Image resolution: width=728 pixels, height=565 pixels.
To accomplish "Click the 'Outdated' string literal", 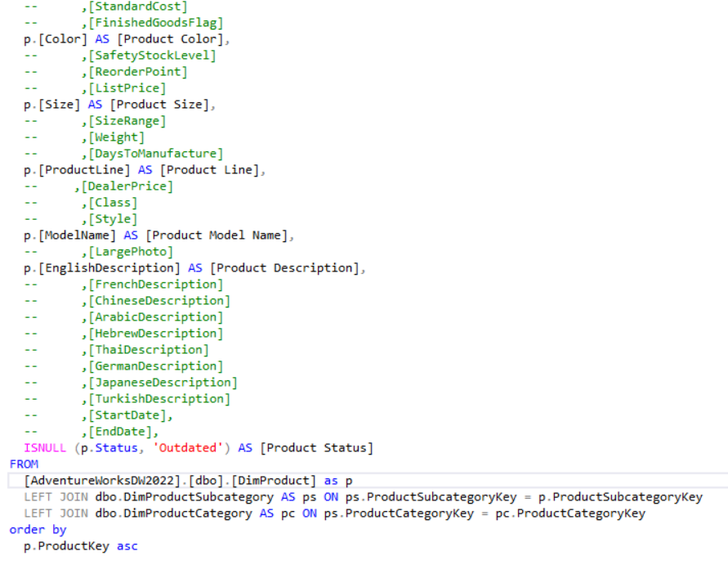I will [x=188, y=448].
